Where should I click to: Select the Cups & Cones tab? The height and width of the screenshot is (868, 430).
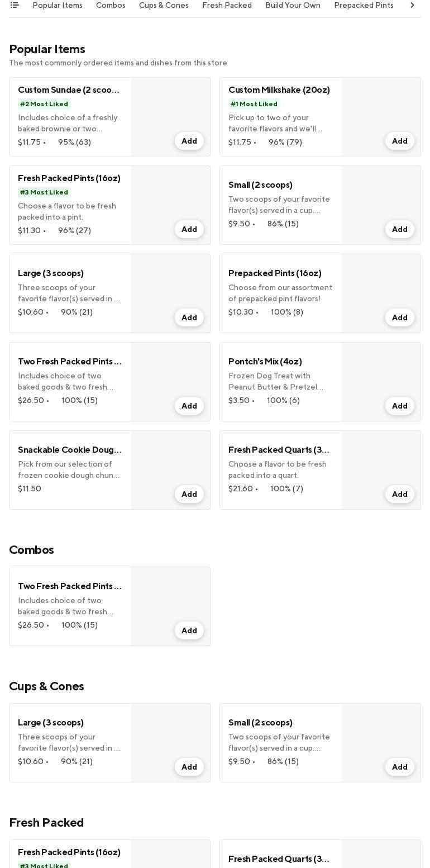(x=164, y=5)
